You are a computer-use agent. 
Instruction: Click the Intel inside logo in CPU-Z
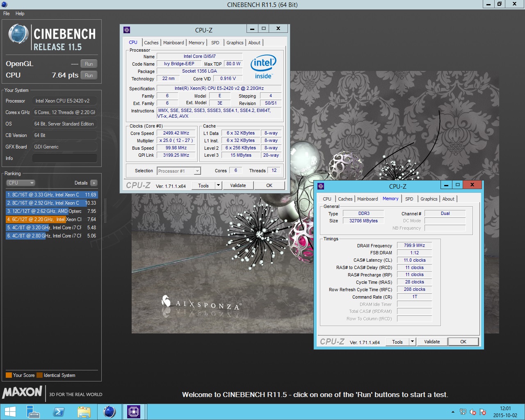click(x=263, y=67)
